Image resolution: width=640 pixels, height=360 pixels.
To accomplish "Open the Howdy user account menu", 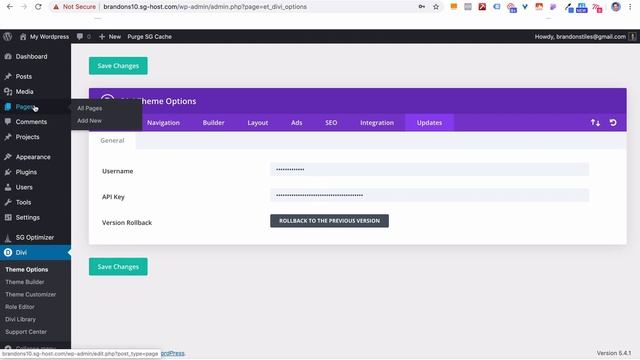I will 585,36.
